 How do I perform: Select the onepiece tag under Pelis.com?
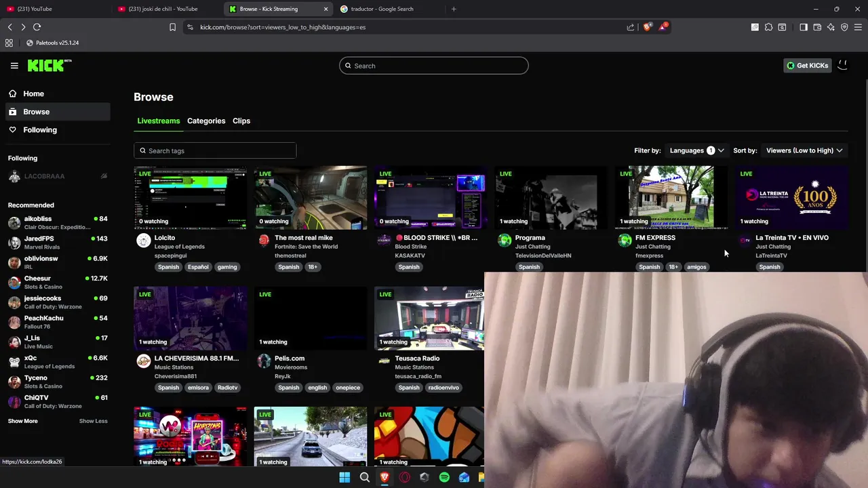pos(348,388)
